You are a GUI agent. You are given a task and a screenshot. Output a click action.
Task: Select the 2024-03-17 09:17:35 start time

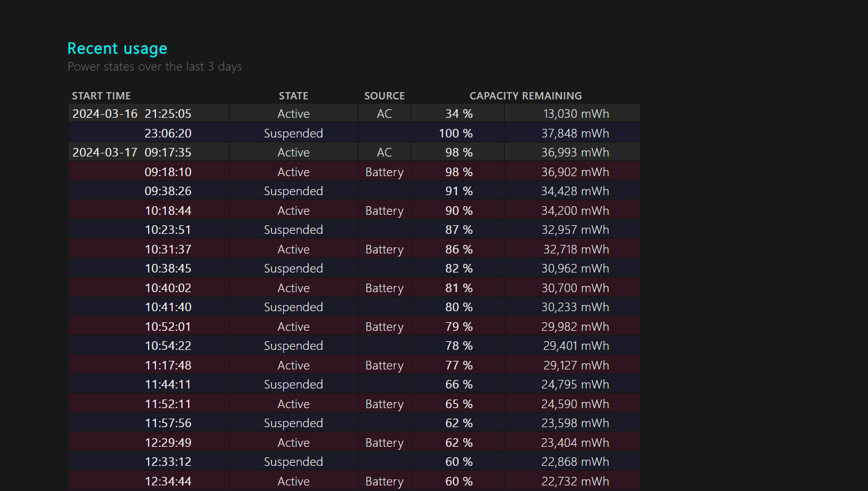[x=132, y=152]
